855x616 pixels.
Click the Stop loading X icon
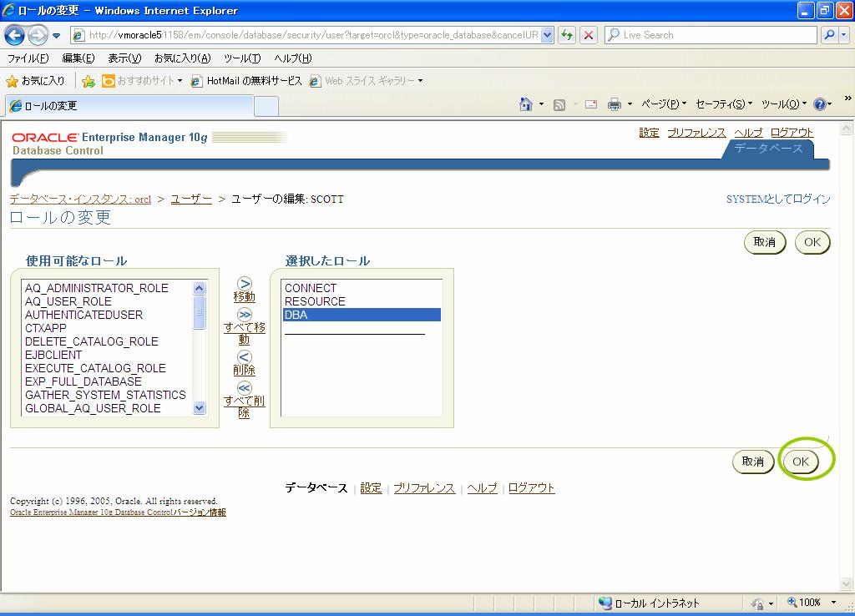589,35
